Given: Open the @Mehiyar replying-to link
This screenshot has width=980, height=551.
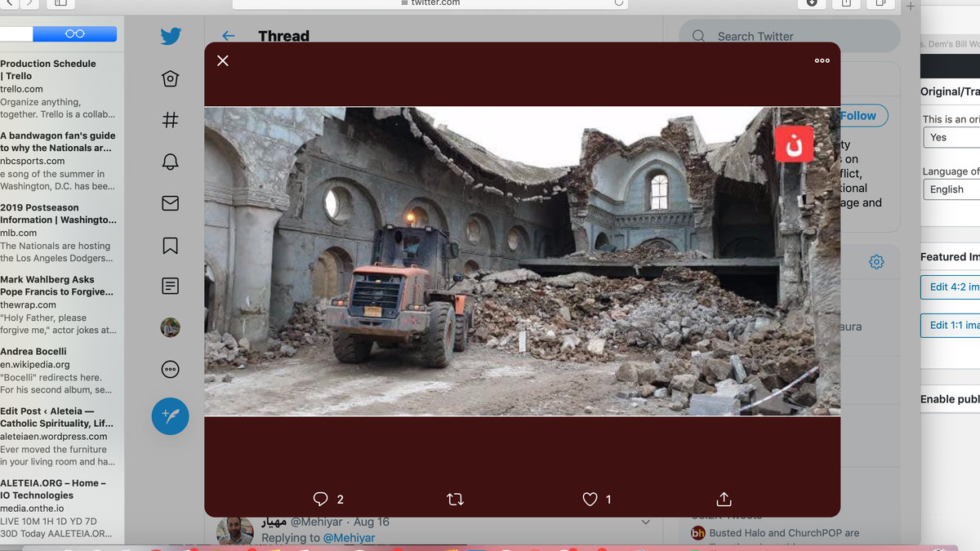Looking at the screenshot, I should click(349, 538).
